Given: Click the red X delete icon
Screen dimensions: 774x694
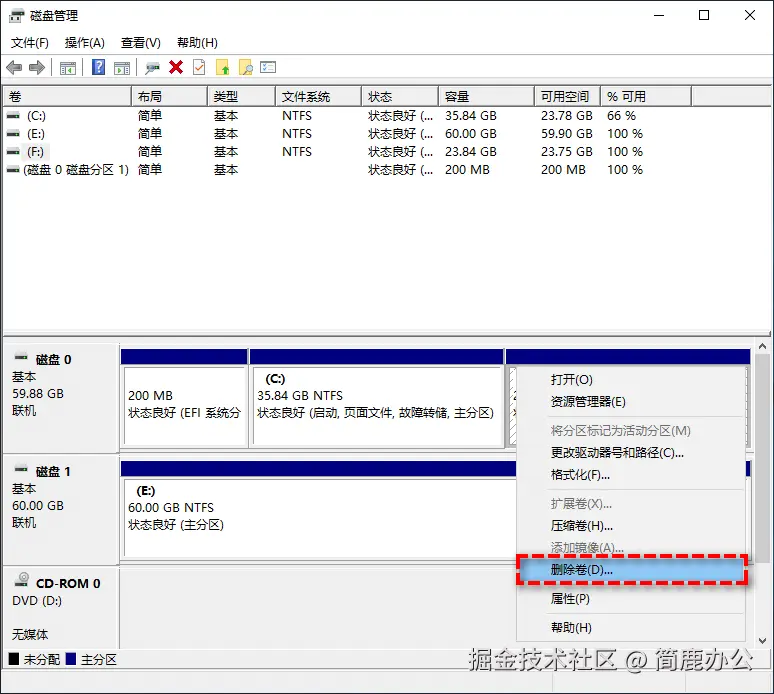Looking at the screenshot, I should [x=176, y=67].
